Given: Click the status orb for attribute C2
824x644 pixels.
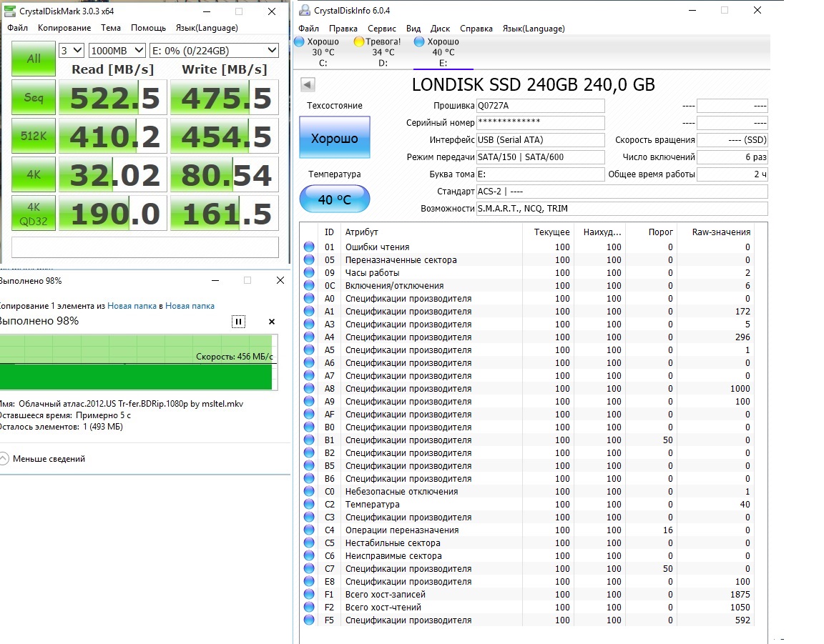Looking at the screenshot, I should [309, 505].
